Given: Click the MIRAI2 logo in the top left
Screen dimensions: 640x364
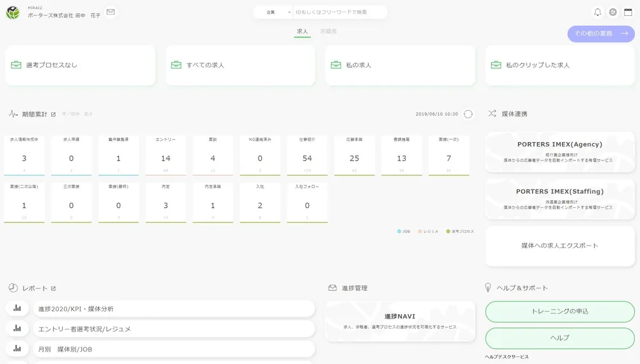Looking at the screenshot, I should (x=12, y=13).
